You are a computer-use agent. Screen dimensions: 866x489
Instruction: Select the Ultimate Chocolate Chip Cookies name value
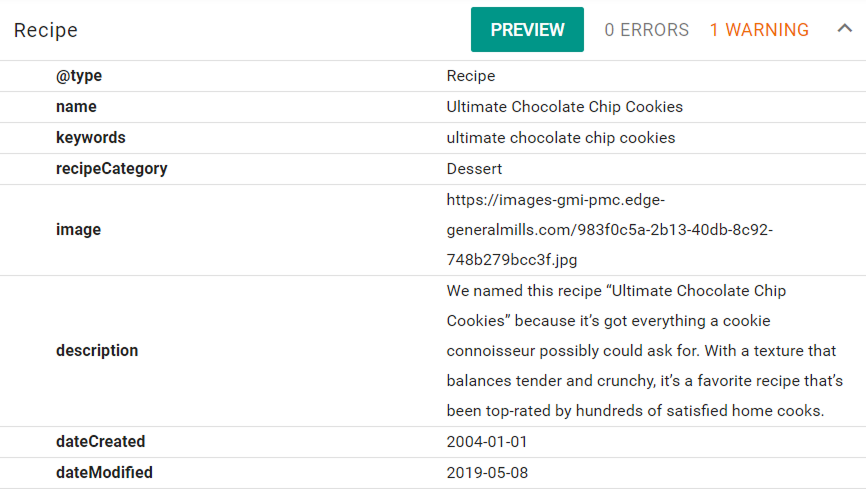click(x=564, y=107)
